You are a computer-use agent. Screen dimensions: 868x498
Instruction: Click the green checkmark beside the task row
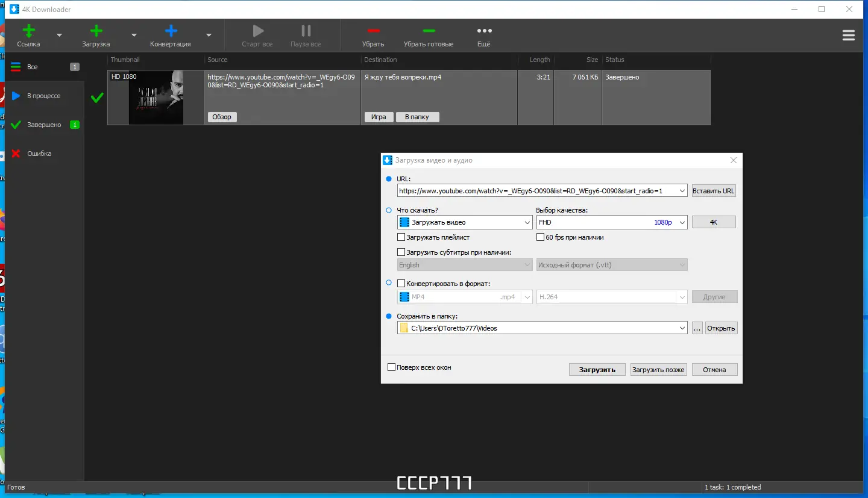97,98
